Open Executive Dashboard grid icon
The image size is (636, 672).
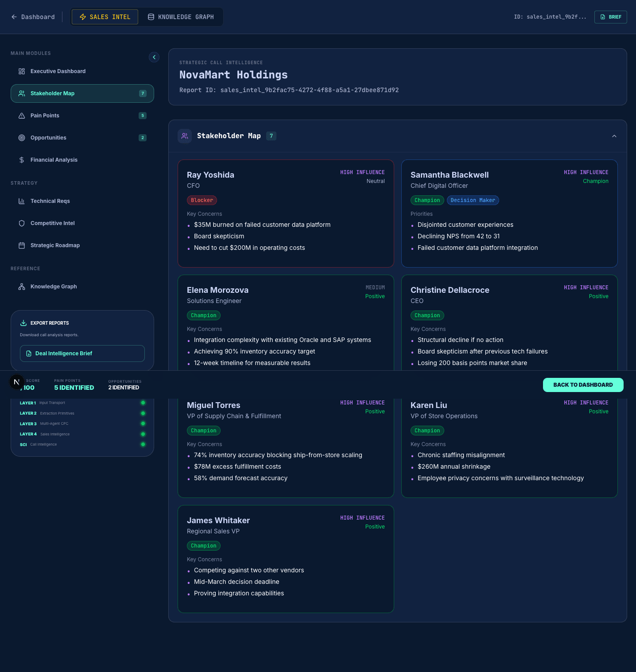tap(22, 71)
